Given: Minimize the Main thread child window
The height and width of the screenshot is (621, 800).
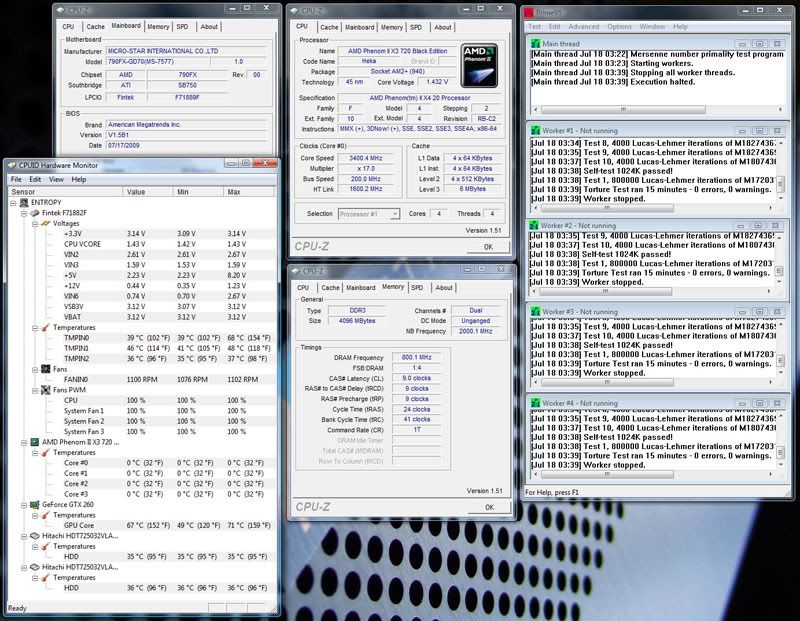Looking at the screenshot, I should point(742,44).
